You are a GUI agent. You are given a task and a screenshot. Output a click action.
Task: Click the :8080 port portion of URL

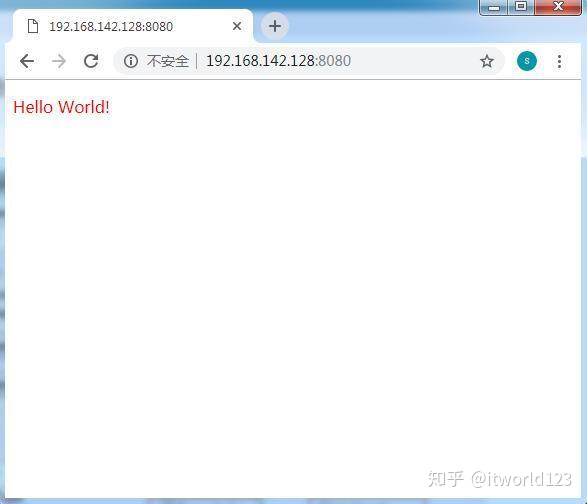[x=333, y=61]
